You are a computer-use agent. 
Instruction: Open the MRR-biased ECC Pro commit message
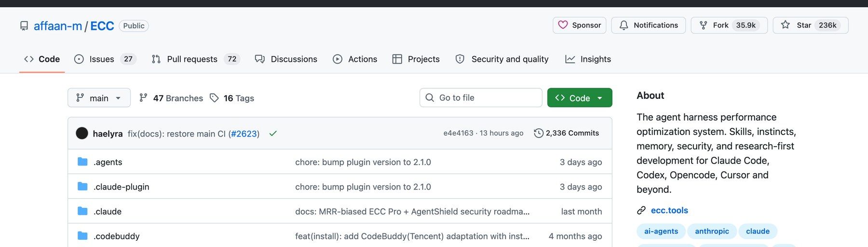click(x=412, y=211)
